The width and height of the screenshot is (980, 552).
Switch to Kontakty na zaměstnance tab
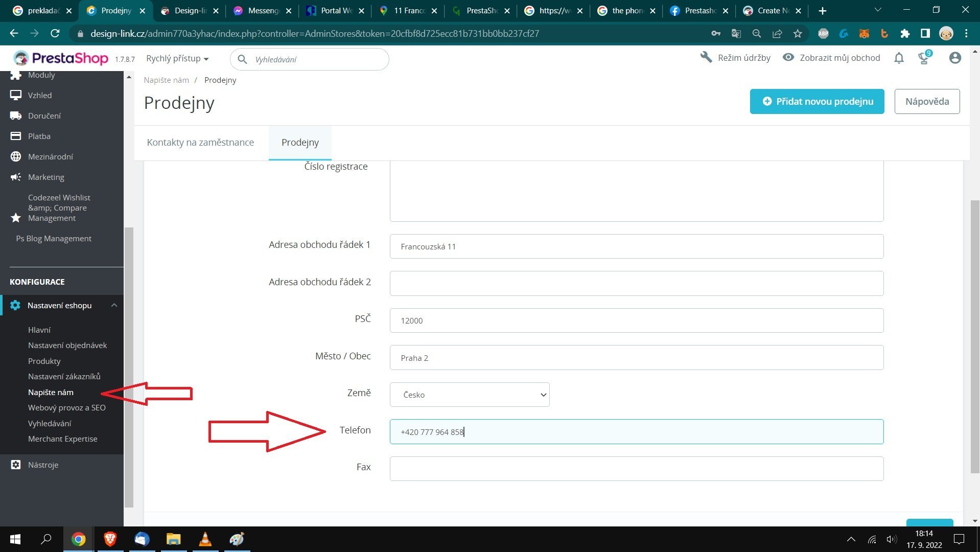tap(200, 143)
